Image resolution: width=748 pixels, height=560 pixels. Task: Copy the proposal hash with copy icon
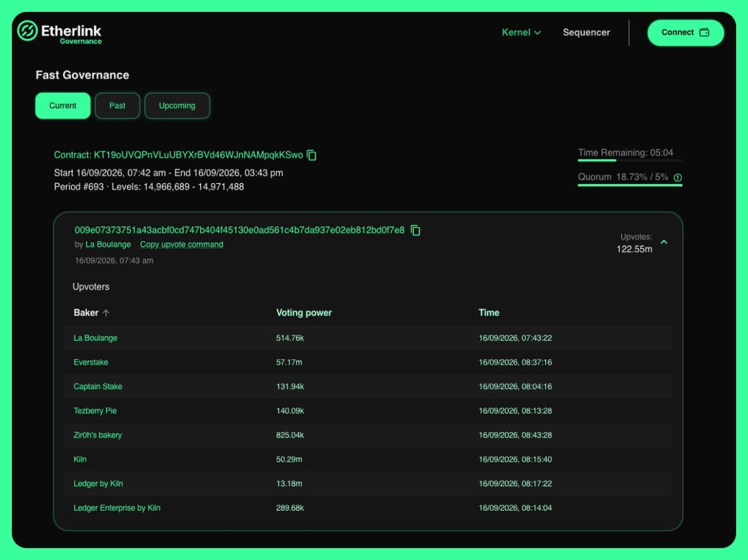(416, 231)
